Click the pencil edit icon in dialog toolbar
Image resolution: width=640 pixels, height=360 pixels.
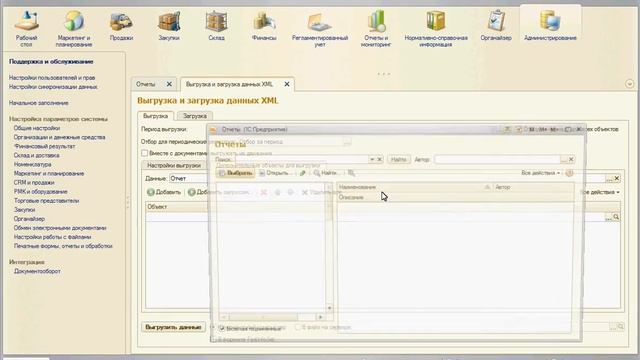302,173
